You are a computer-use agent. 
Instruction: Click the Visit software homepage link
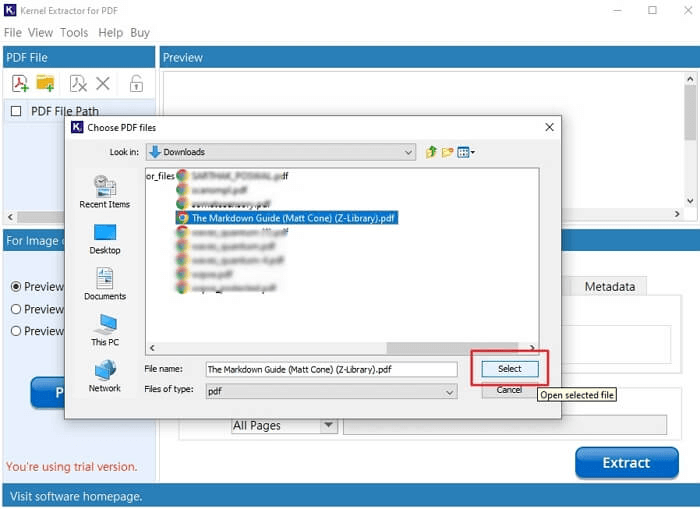click(76, 496)
